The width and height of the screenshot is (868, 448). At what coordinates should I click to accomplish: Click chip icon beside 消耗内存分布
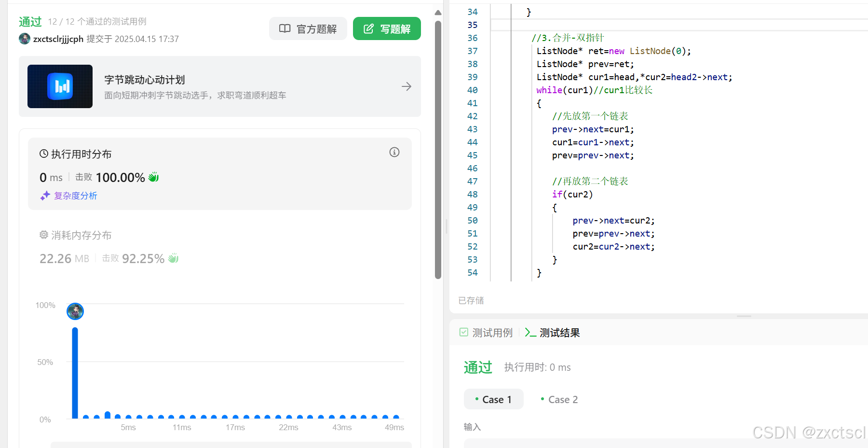[x=44, y=235]
